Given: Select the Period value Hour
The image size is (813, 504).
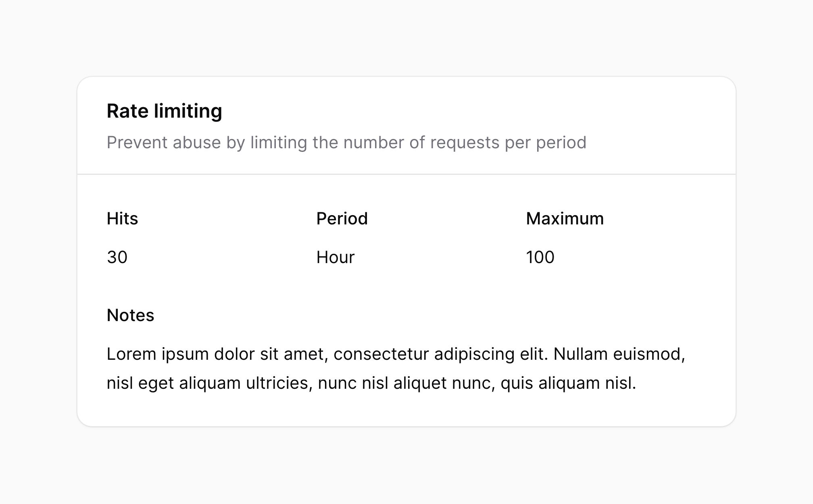Looking at the screenshot, I should pyautogui.click(x=336, y=257).
